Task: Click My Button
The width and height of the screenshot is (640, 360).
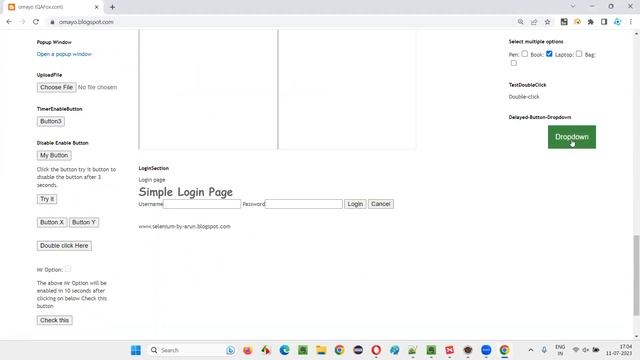Action: point(54,156)
